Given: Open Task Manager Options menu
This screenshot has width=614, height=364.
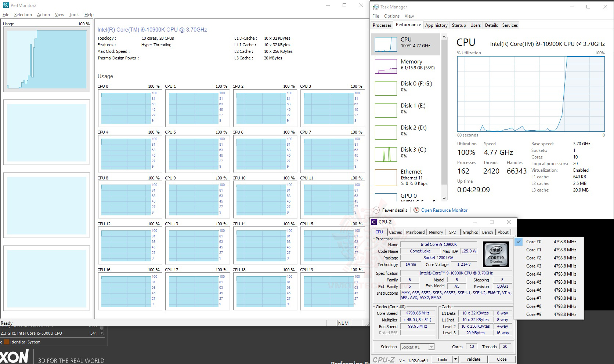Looking at the screenshot, I should [x=392, y=16].
